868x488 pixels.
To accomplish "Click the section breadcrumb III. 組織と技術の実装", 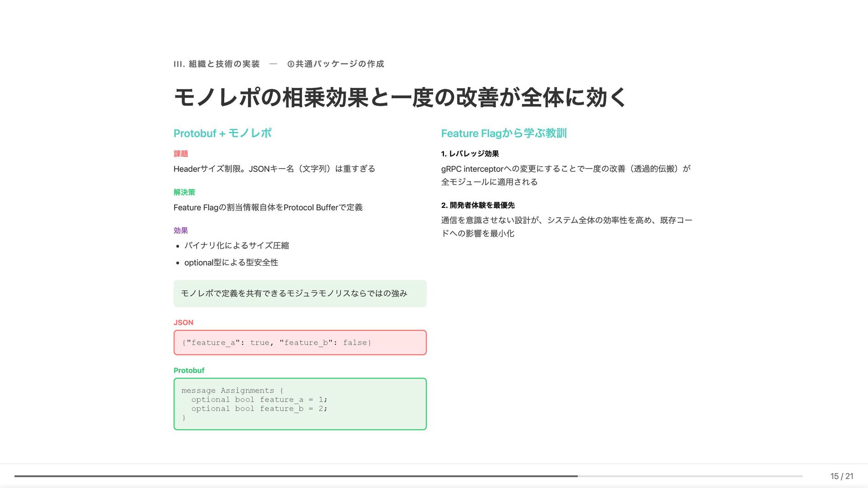I will pyautogui.click(x=217, y=64).
